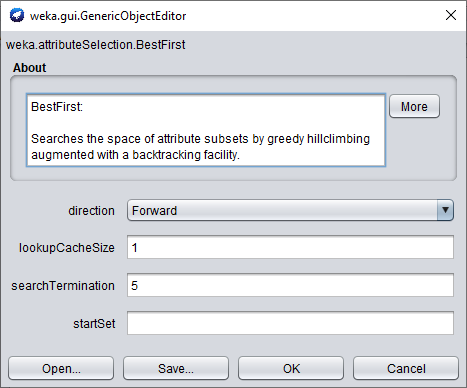Expand the direction dropdown arrow

click(445, 210)
